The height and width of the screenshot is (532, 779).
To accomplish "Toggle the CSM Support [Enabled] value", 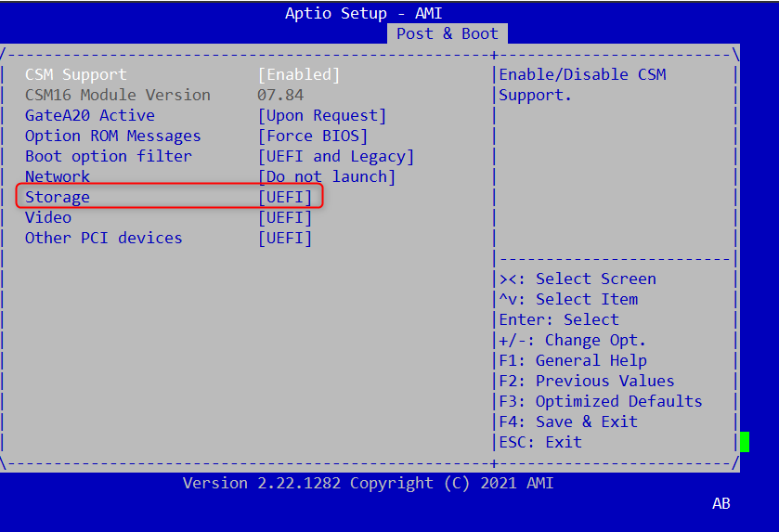I will [298, 74].
